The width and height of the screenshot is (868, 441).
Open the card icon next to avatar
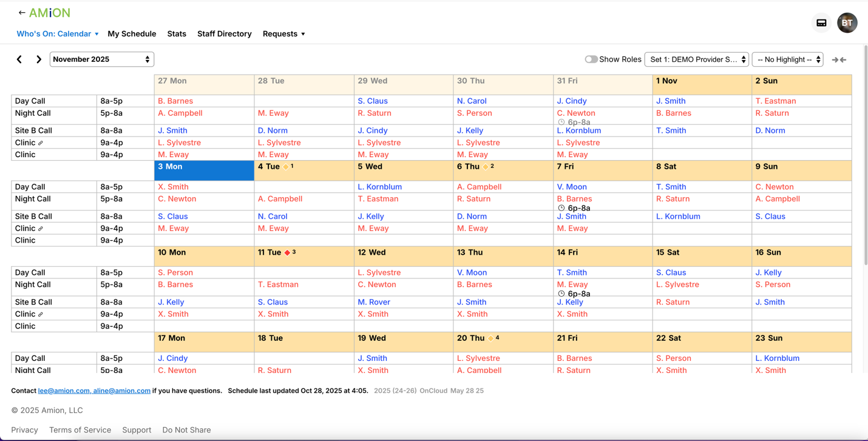click(821, 23)
